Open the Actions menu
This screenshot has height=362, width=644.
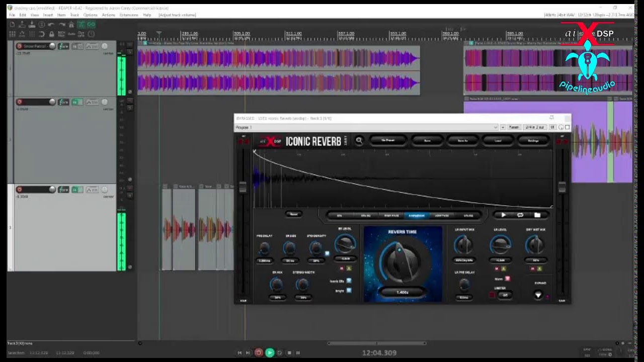(x=108, y=15)
